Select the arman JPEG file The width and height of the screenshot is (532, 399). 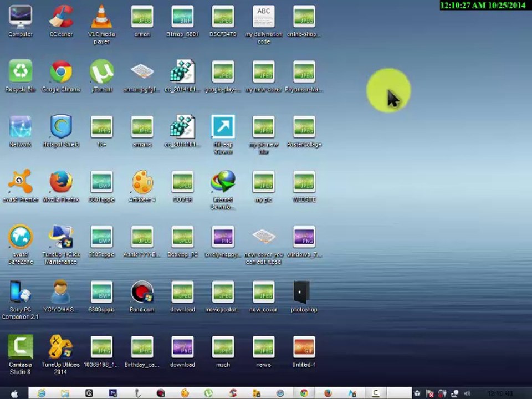pos(142,21)
